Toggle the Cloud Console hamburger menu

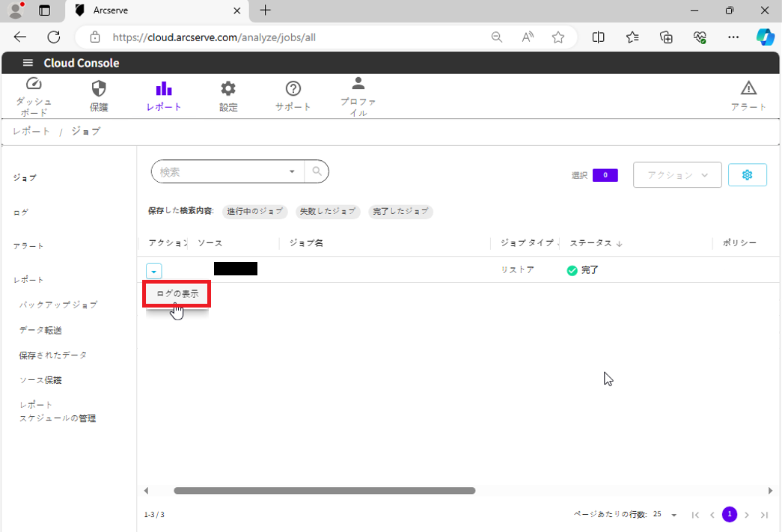point(28,63)
